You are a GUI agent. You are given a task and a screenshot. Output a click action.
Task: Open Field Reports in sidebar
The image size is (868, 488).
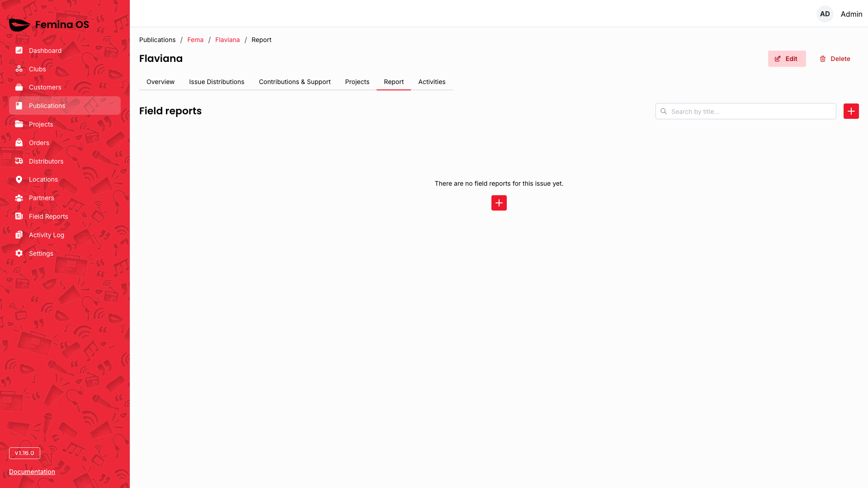click(65, 216)
